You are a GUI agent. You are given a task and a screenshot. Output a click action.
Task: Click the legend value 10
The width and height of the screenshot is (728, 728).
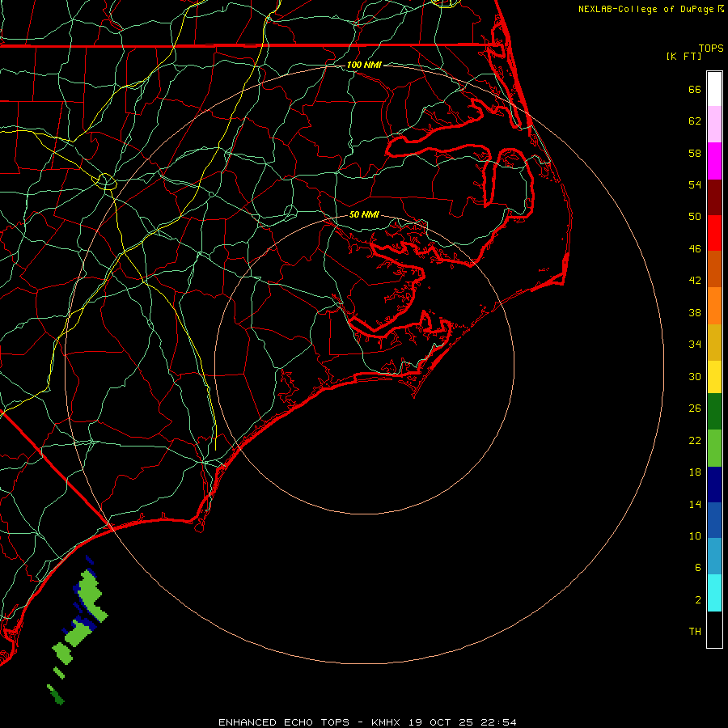695,536
